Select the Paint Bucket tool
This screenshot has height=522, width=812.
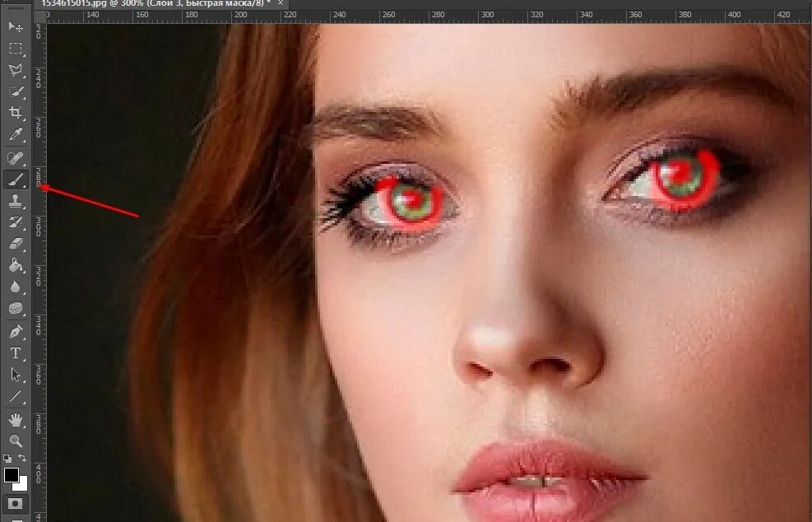pos(16,265)
